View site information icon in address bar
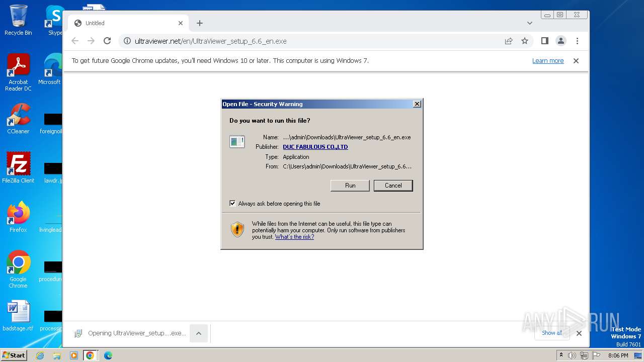Image resolution: width=644 pixels, height=362 pixels. tap(127, 41)
